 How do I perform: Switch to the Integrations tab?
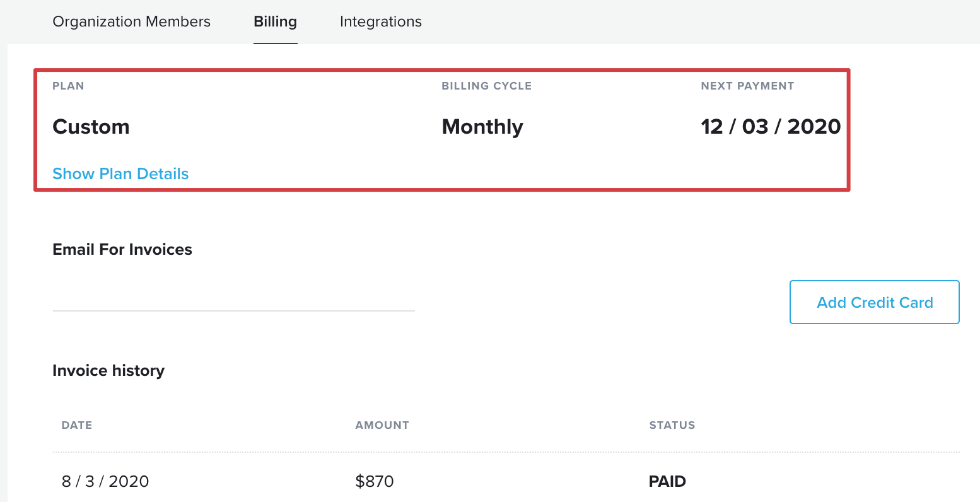click(380, 21)
